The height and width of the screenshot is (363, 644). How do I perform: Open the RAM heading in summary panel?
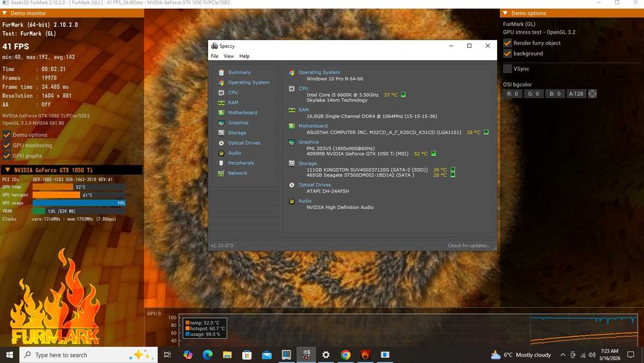[303, 110]
